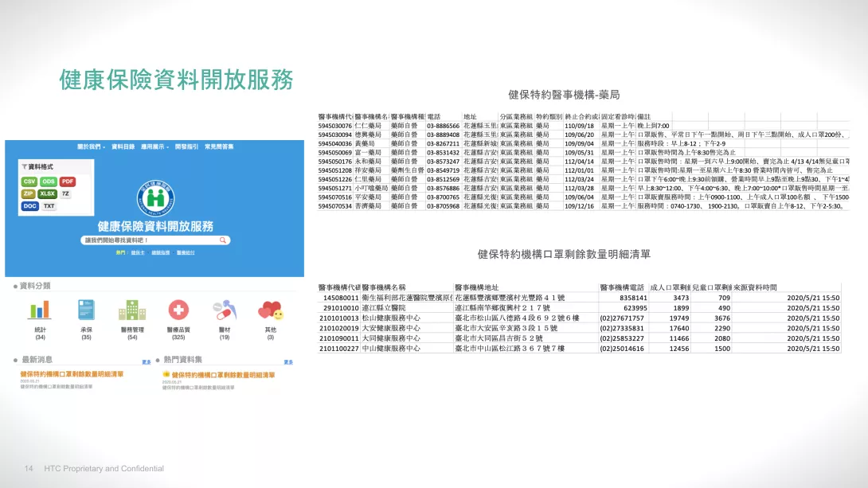The image size is (868, 488).
Task: Click the crown icon in 熱門資料集
Action: 166,375
